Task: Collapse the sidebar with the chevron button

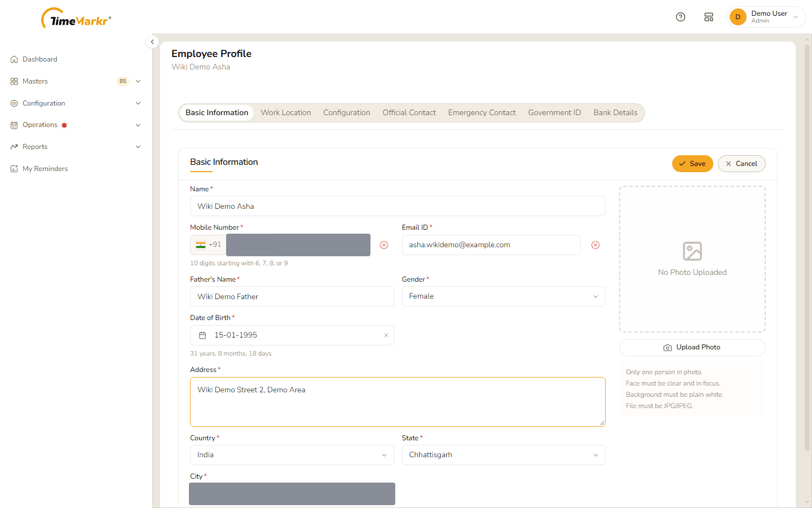Action: [152, 42]
